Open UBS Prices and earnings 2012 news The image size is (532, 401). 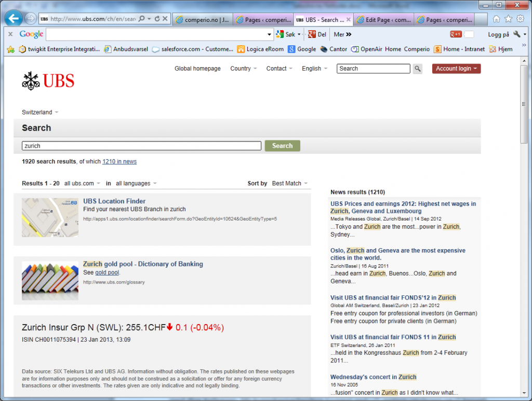click(x=403, y=208)
